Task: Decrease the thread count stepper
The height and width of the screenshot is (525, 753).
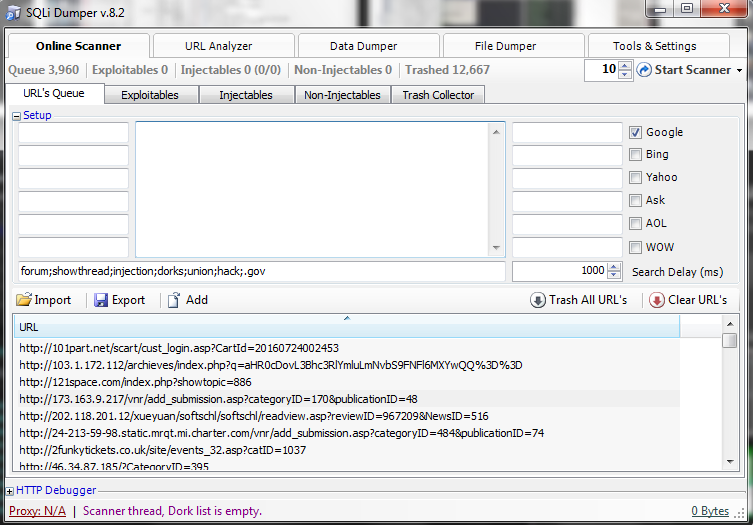Action: [x=624, y=74]
